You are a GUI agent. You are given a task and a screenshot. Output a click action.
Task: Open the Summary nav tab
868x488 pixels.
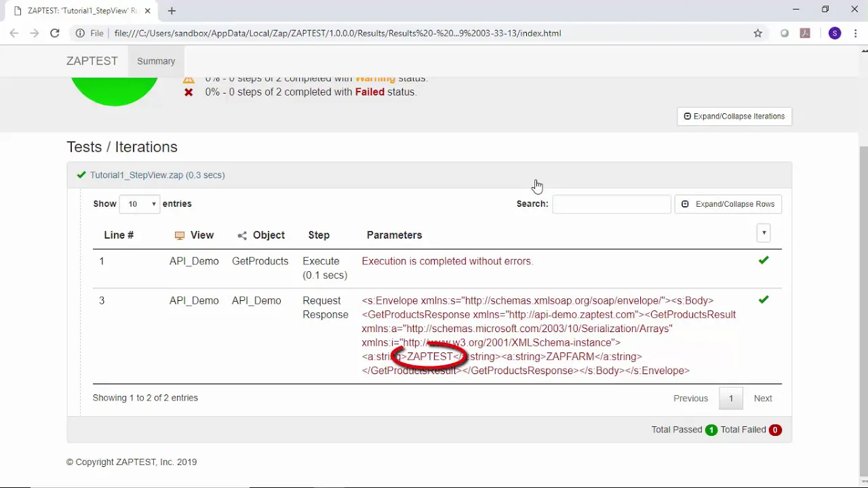(156, 61)
